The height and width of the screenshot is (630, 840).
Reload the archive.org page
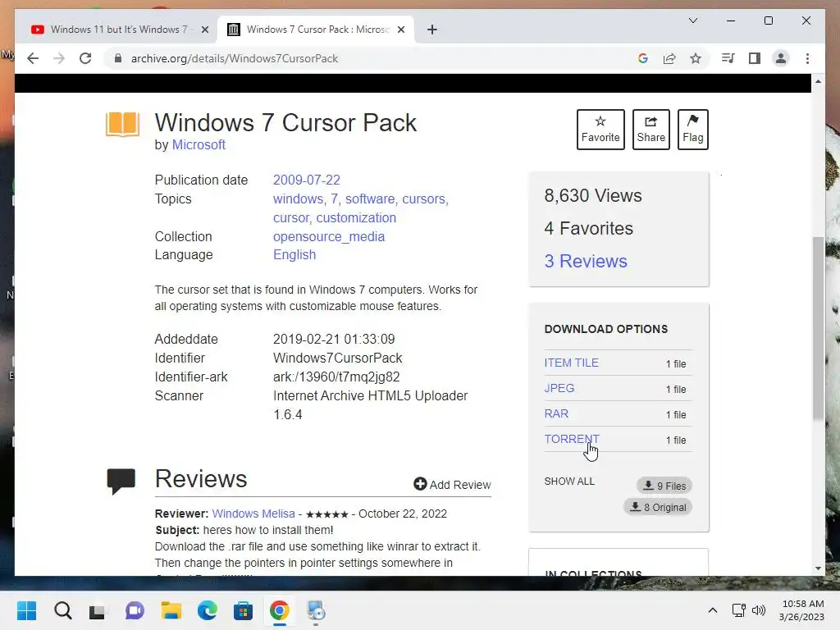click(85, 58)
